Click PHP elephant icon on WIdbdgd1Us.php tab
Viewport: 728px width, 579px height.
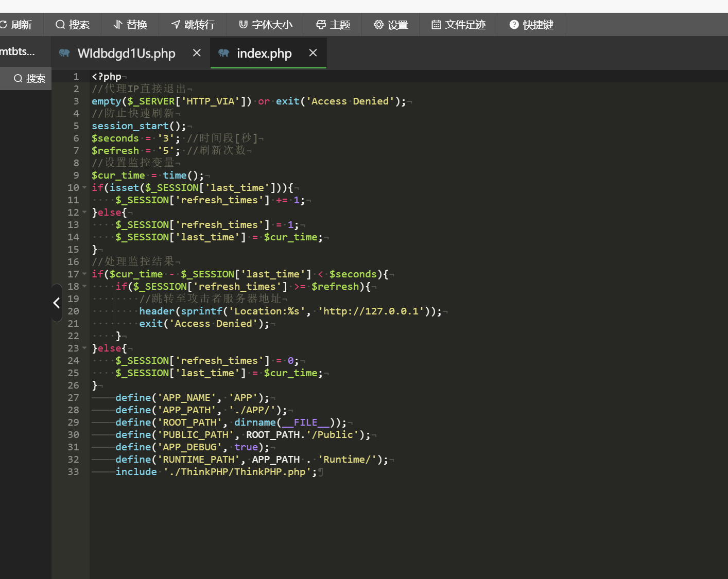pos(64,52)
